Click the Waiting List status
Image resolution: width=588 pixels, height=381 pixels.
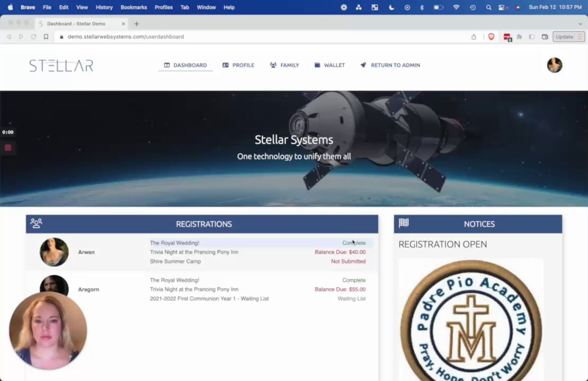(x=351, y=298)
